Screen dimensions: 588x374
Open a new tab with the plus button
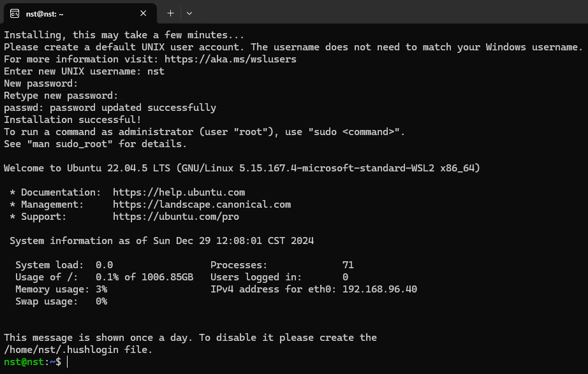click(x=170, y=13)
